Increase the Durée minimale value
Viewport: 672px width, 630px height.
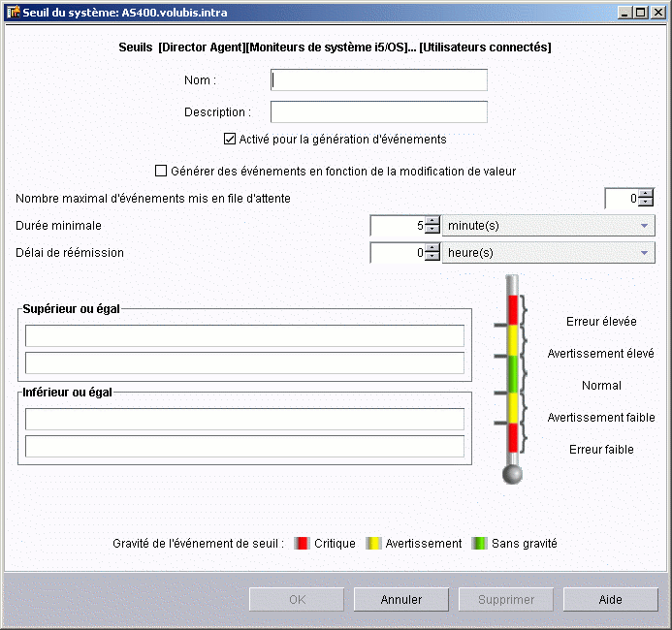pyautogui.click(x=432, y=221)
